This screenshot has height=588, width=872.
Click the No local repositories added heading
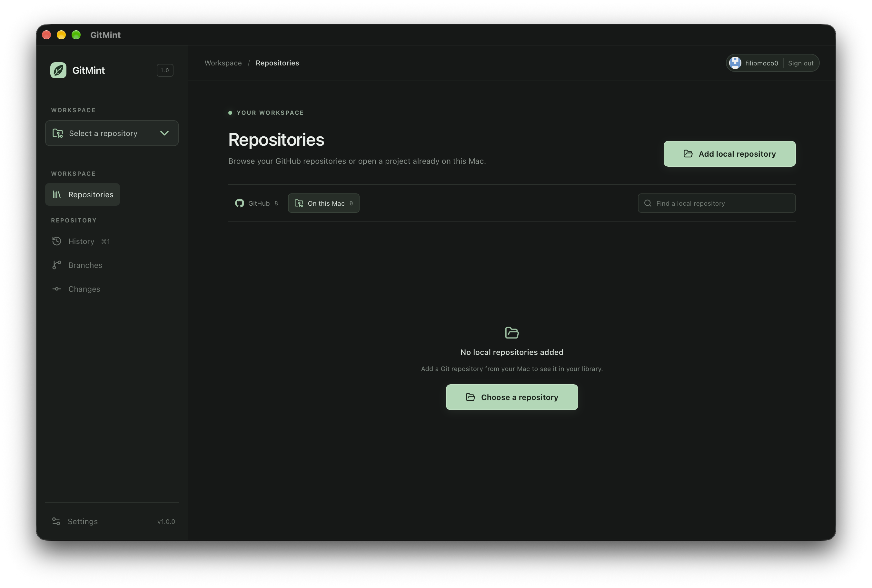[512, 352]
